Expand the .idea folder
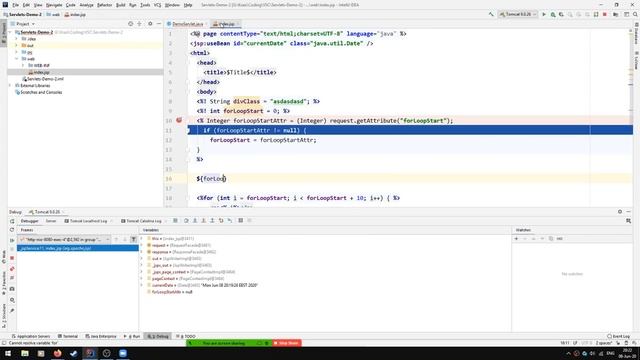640x360 pixels. pos(16,39)
